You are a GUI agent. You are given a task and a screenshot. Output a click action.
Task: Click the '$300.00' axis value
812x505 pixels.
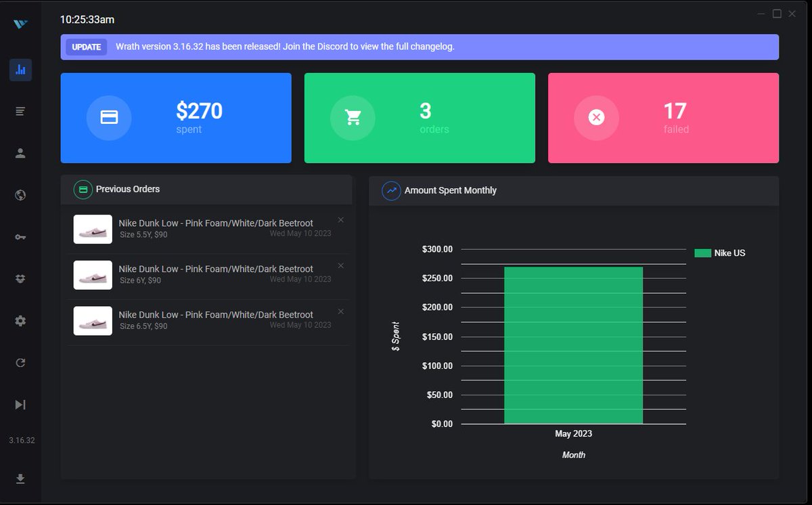tap(437, 249)
